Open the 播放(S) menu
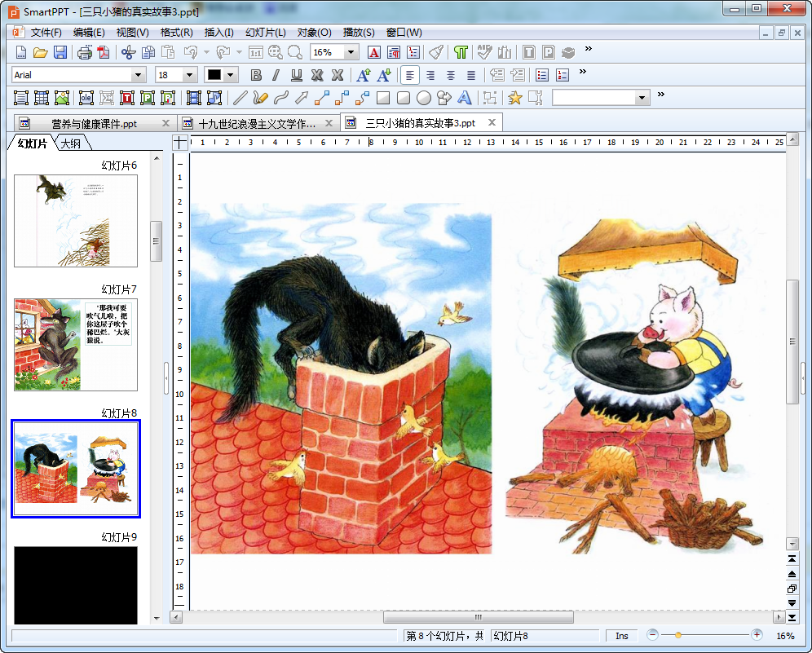This screenshot has width=812, height=653. [359, 33]
